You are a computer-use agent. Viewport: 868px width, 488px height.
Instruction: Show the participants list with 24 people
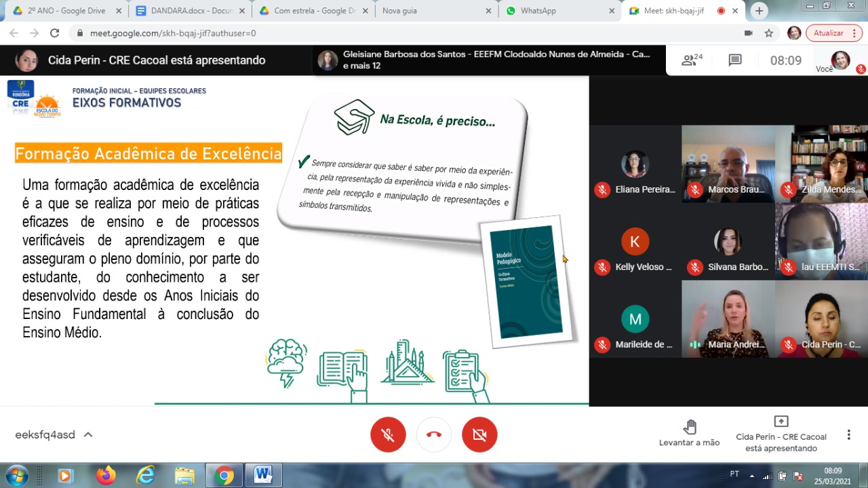692,60
